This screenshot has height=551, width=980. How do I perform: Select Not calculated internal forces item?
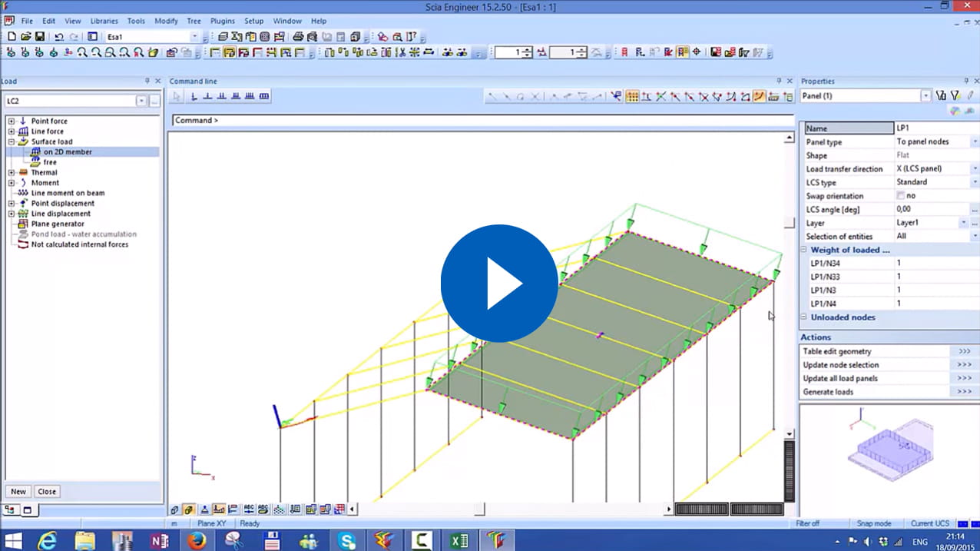[80, 244]
